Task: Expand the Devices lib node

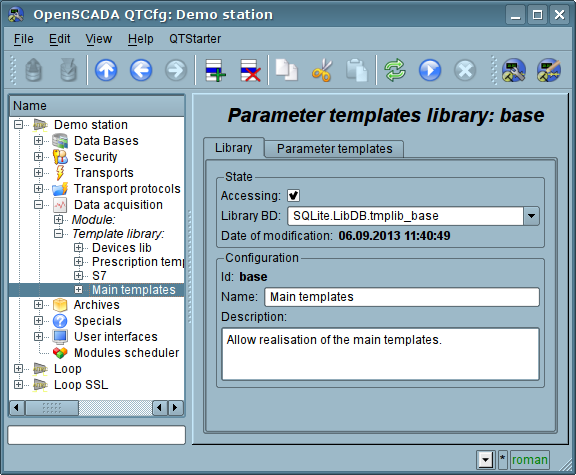Action: coord(78,248)
